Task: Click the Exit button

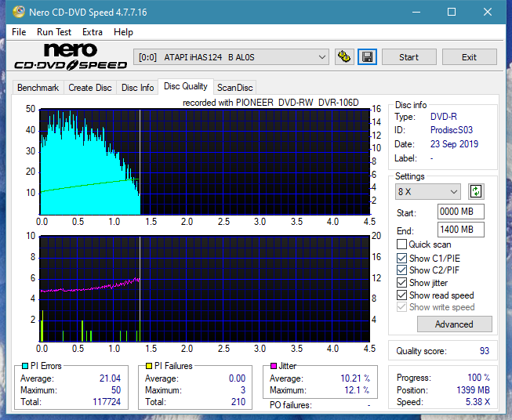Action: [x=469, y=57]
